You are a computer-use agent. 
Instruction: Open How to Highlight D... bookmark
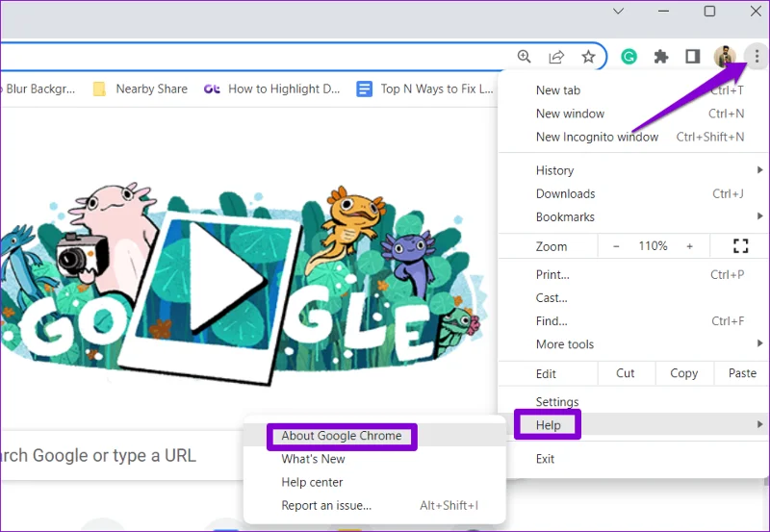[x=271, y=89]
